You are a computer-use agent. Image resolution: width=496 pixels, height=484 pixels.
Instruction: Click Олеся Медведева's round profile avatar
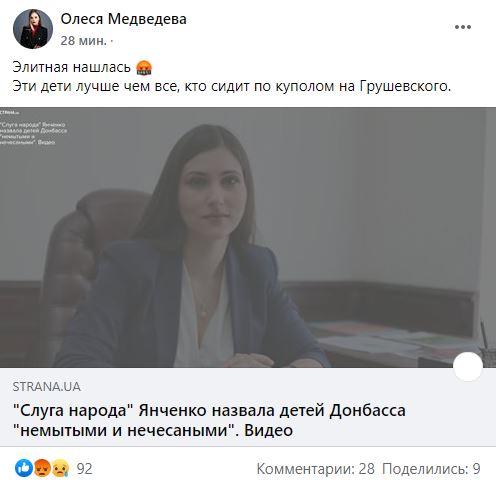[33, 29]
